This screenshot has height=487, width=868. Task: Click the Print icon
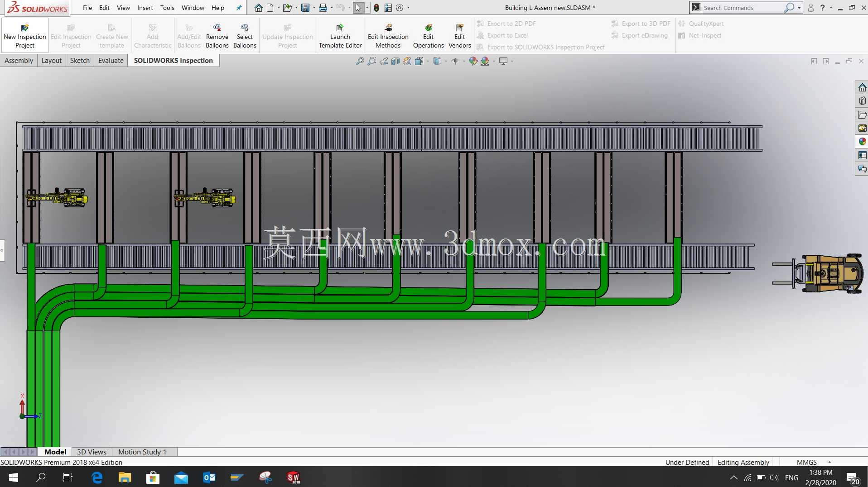click(323, 8)
